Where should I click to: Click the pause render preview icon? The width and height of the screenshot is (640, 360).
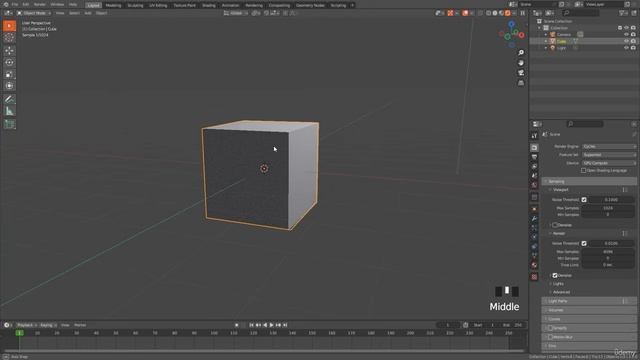(x=522, y=13)
